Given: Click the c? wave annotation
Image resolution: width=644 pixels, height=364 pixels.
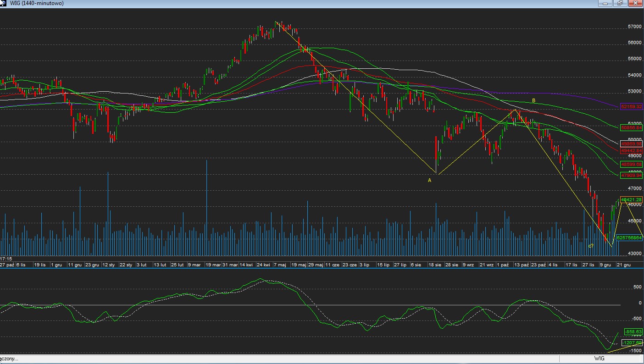Looking at the screenshot, I should pyautogui.click(x=591, y=246).
